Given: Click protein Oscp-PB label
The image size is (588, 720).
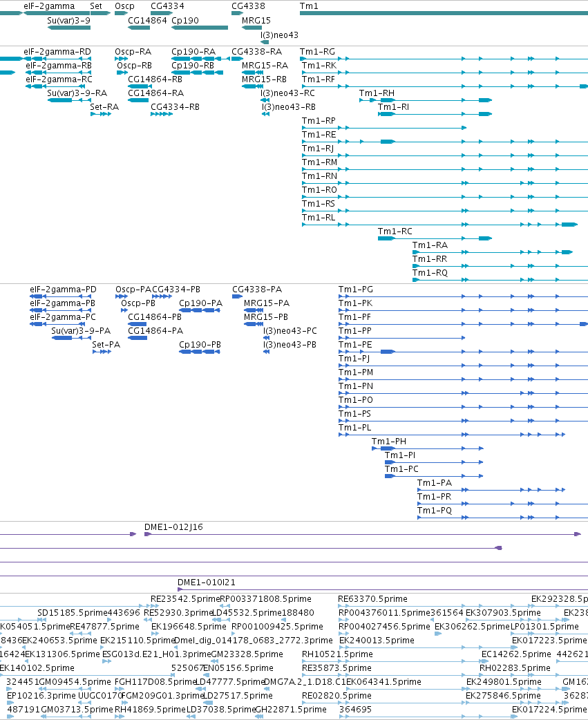Looking at the screenshot, I should pyautogui.click(x=138, y=303).
